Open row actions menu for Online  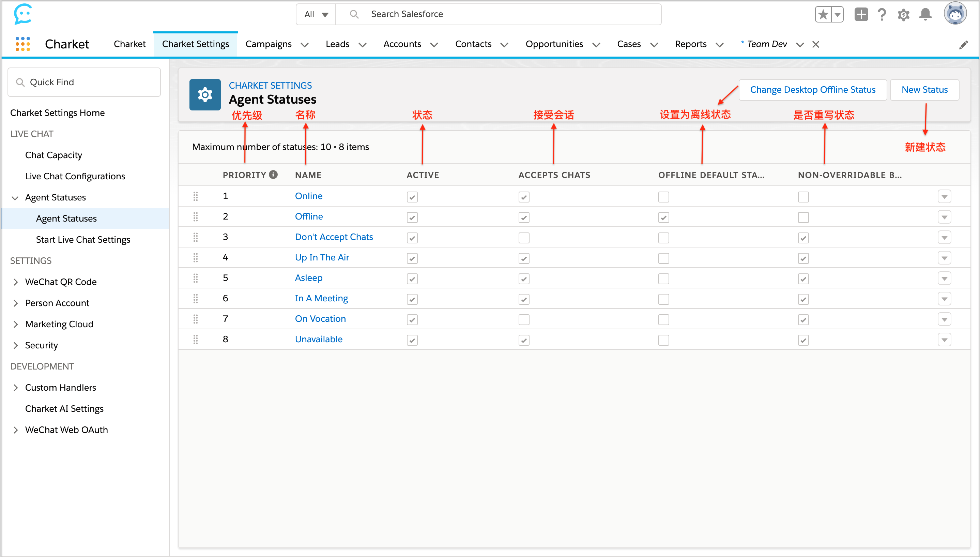coord(944,197)
